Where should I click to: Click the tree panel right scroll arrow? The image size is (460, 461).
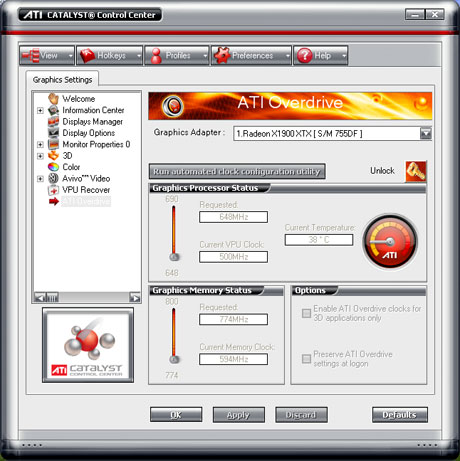[x=135, y=297]
